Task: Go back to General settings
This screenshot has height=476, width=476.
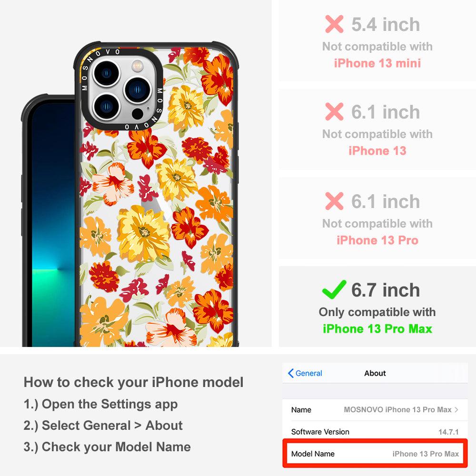Action: 305,373
